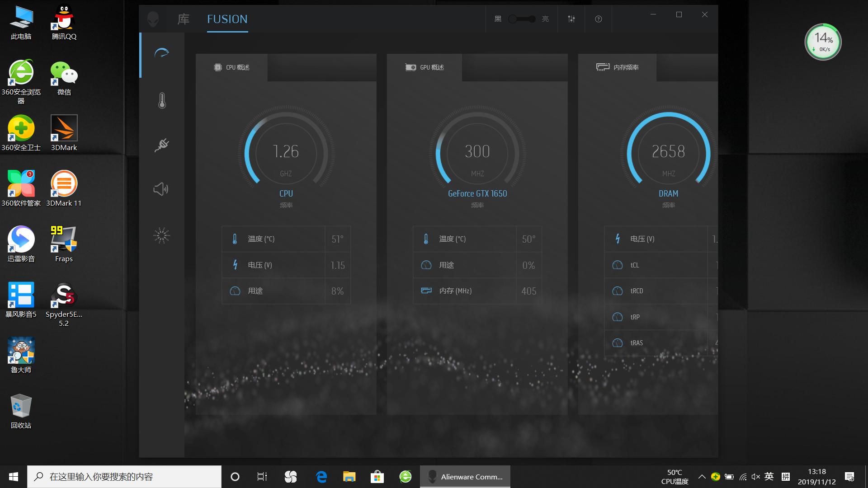Click the Windows search input box
This screenshot has height=488, width=868.
124,477
